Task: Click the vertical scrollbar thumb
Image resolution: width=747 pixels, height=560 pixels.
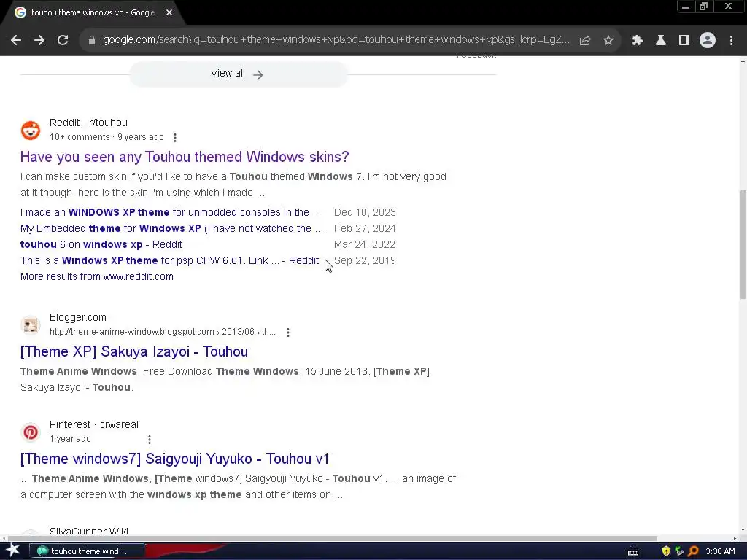Action: pos(743,245)
